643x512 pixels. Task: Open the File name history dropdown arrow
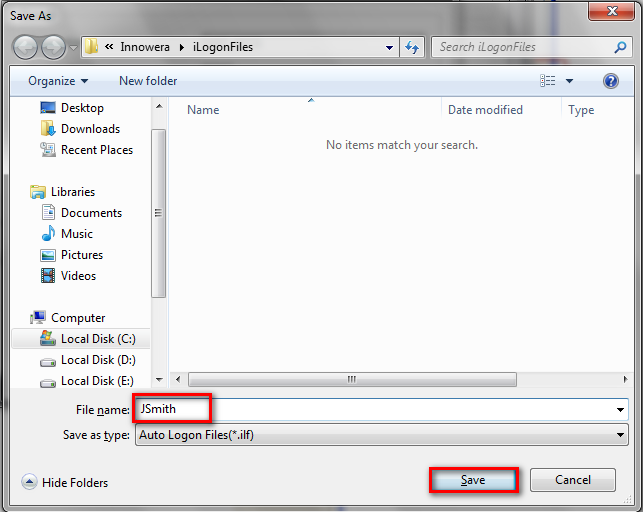point(620,409)
